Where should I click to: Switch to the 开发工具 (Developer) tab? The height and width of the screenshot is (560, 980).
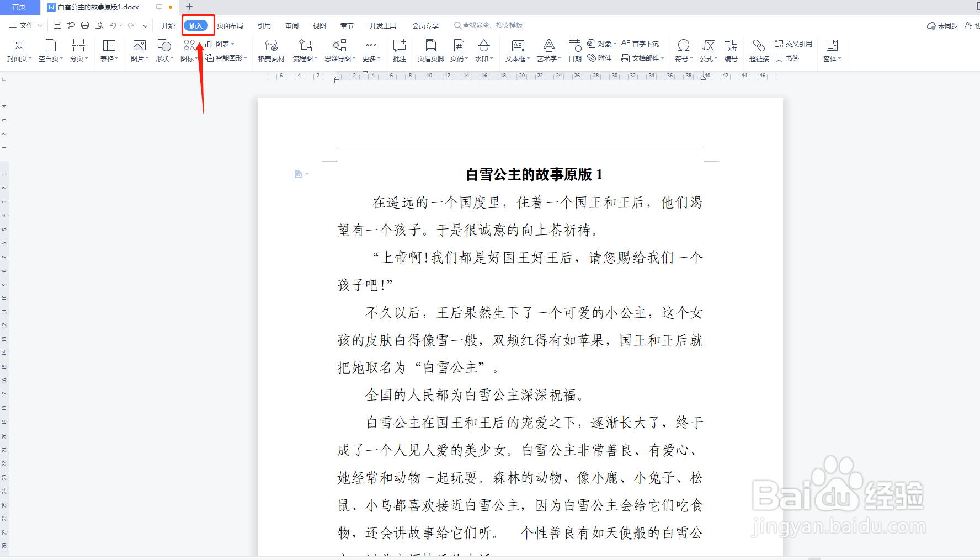[x=383, y=25]
